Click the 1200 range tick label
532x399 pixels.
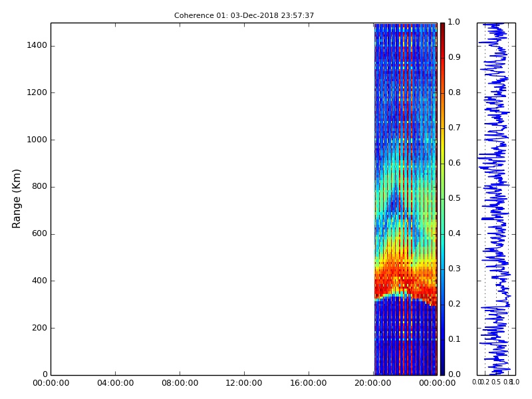click(x=37, y=92)
